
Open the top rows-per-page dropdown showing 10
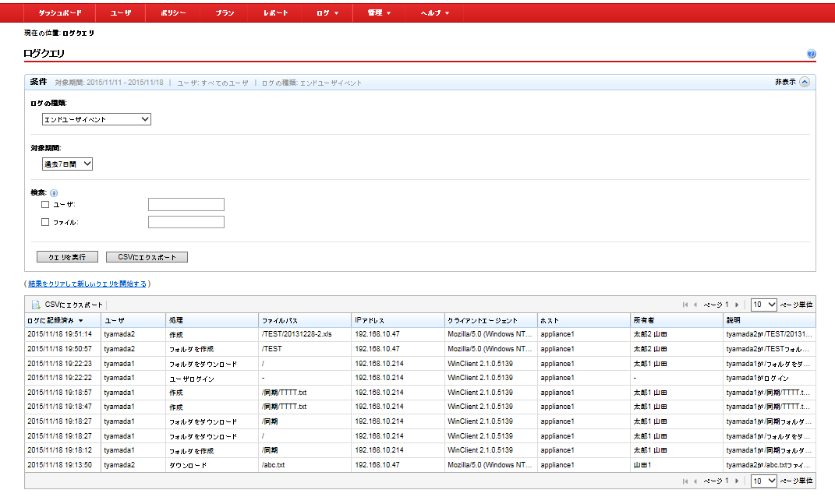point(763,305)
